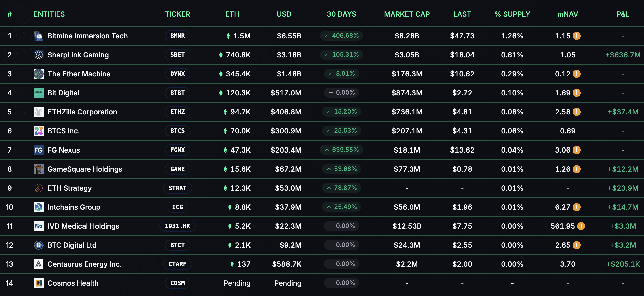Click the DYNX ticker badge
This screenshot has width=644, height=296.
click(178, 74)
